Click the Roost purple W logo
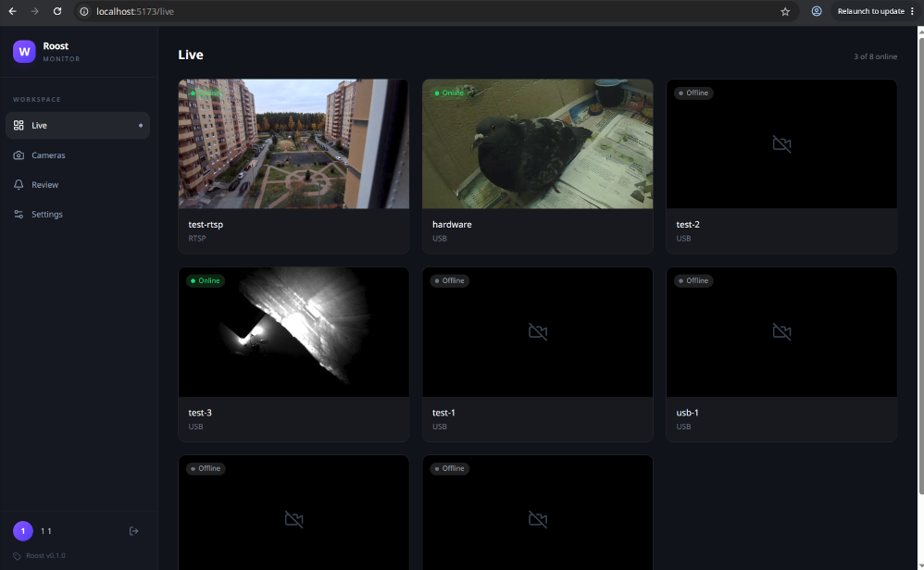Image resolution: width=924 pixels, height=570 pixels. 24,52
